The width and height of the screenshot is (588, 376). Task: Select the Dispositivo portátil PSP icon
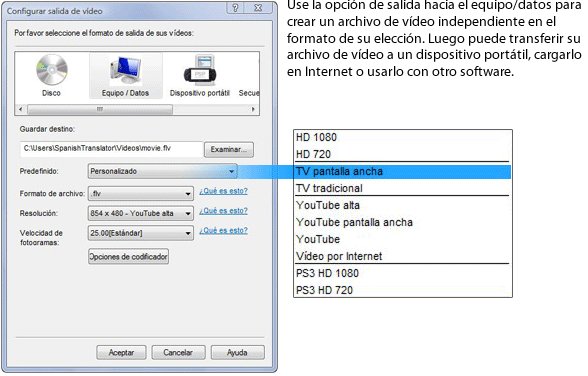click(x=200, y=76)
